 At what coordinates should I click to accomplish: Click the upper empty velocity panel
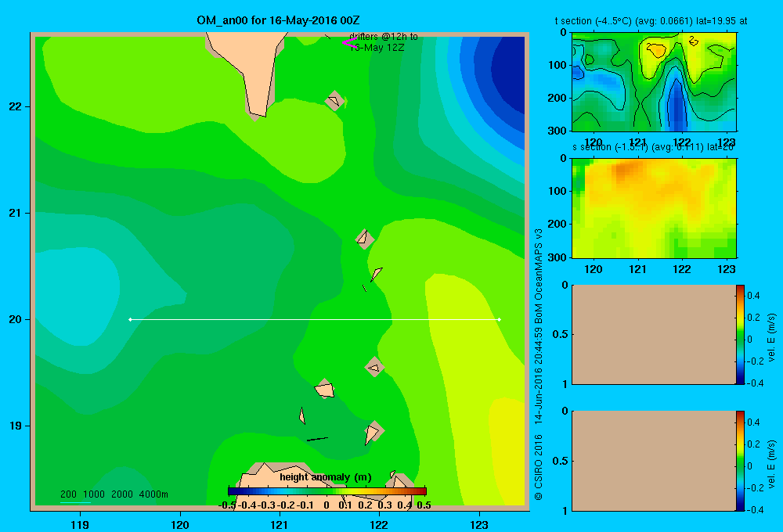[x=654, y=335]
